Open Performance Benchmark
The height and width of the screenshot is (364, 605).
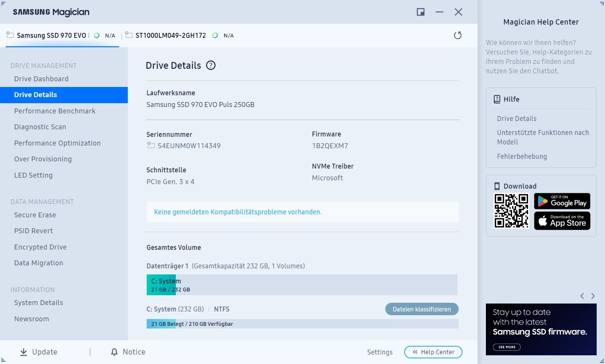[x=55, y=111]
